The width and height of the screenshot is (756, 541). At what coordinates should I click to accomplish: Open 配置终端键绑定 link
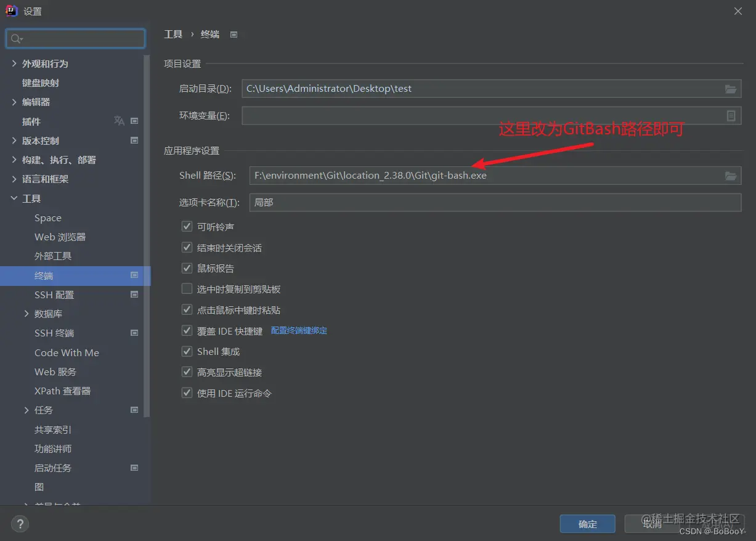[x=299, y=331]
